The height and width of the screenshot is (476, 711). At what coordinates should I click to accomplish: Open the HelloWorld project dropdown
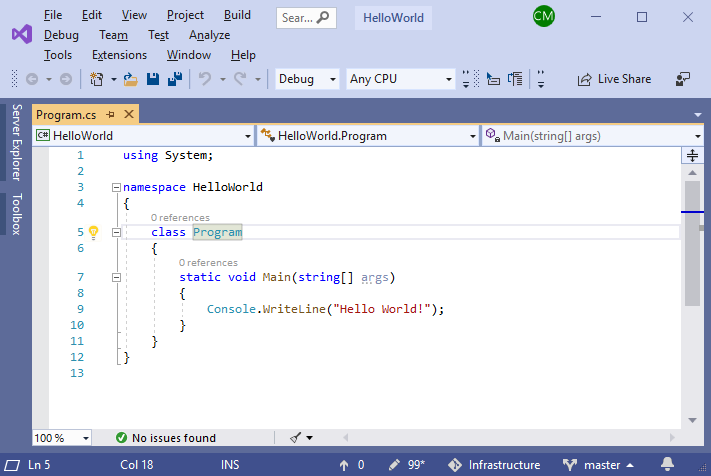[144, 136]
